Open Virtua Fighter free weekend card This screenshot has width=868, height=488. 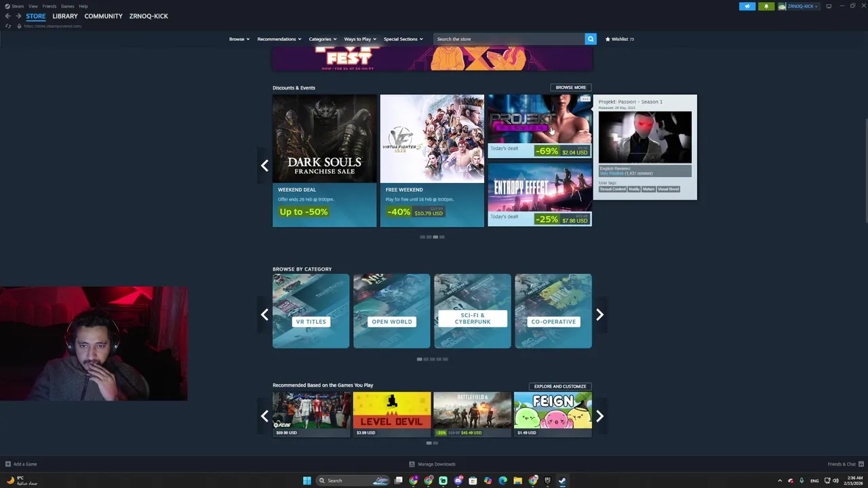(432, 161)
